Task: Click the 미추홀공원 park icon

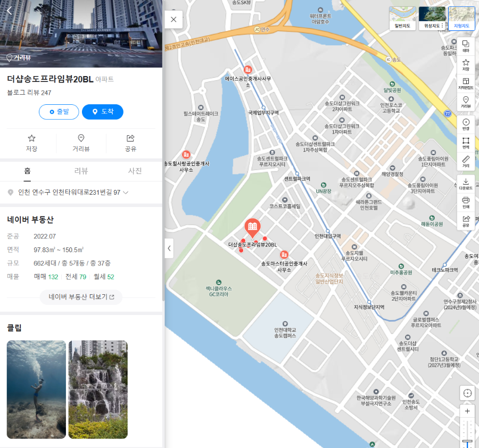Action: tap(401, 266)
